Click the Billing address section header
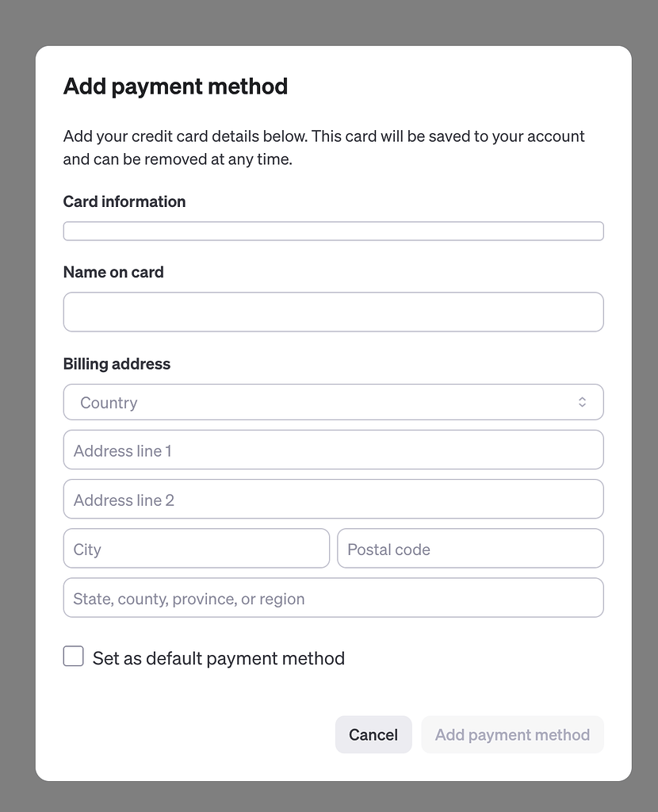The image size is (658, 812). coord(117,363)
